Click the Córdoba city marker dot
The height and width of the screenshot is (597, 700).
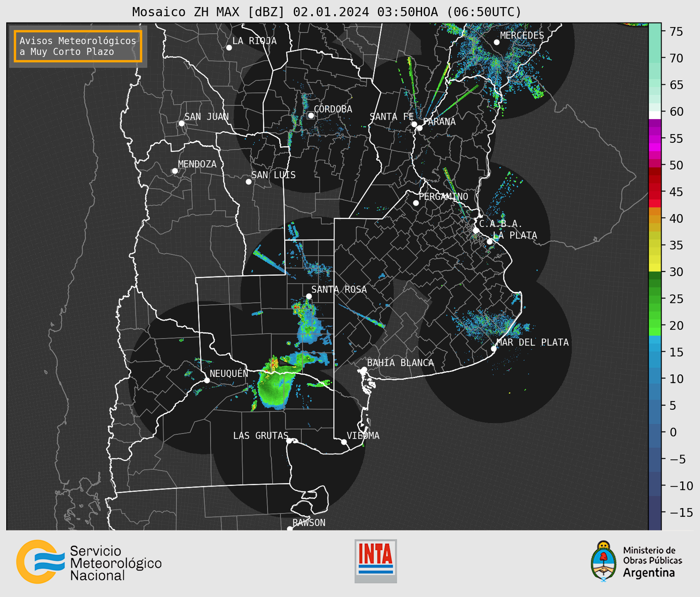point(311,115)
